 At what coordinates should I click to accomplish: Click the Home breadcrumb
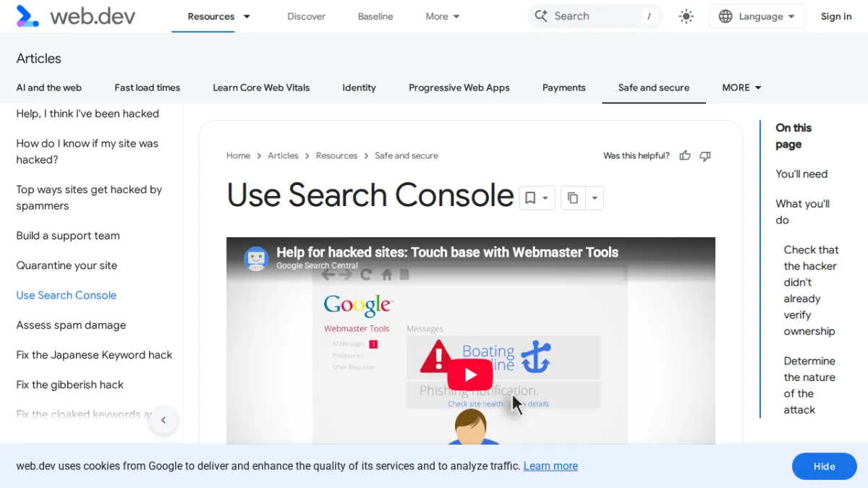[x=238, y=155]
